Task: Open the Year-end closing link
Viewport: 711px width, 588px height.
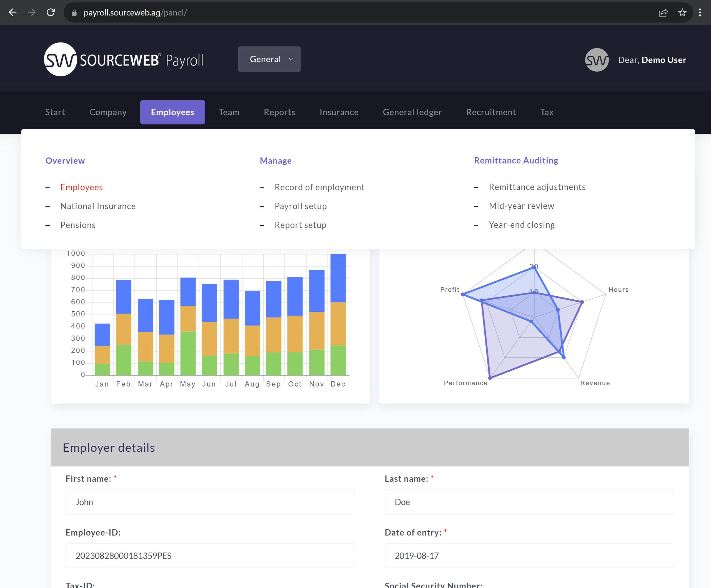Action: point(521,225)
